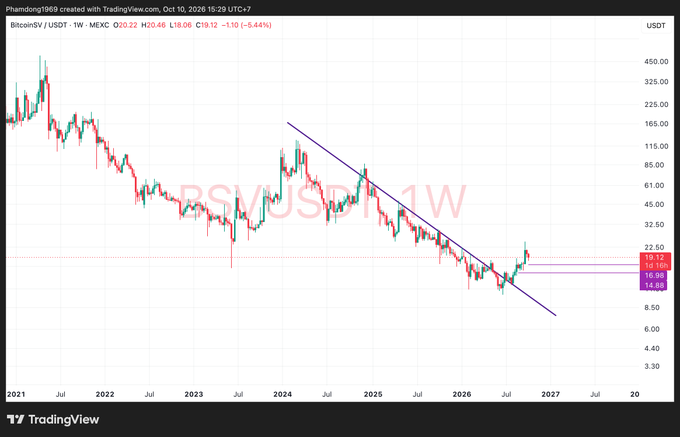Viewport: 680px width, 437px height.
Task: Select the horizontal line at 14.88
Action: 579,273
